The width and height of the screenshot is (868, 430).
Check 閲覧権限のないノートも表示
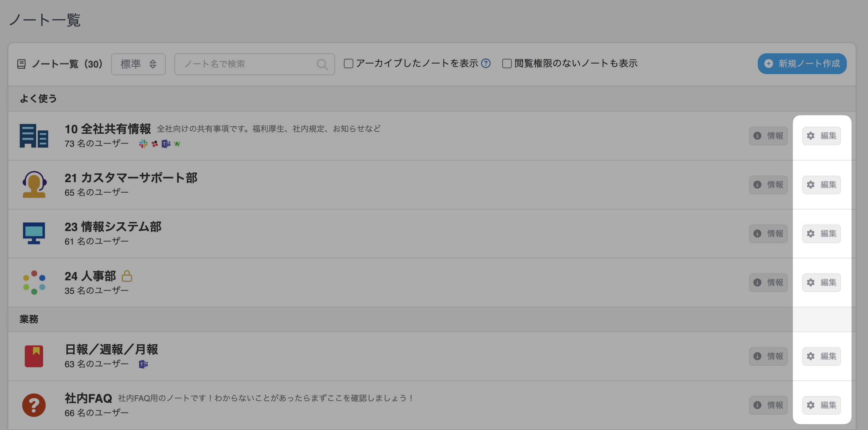click(506, 63)
